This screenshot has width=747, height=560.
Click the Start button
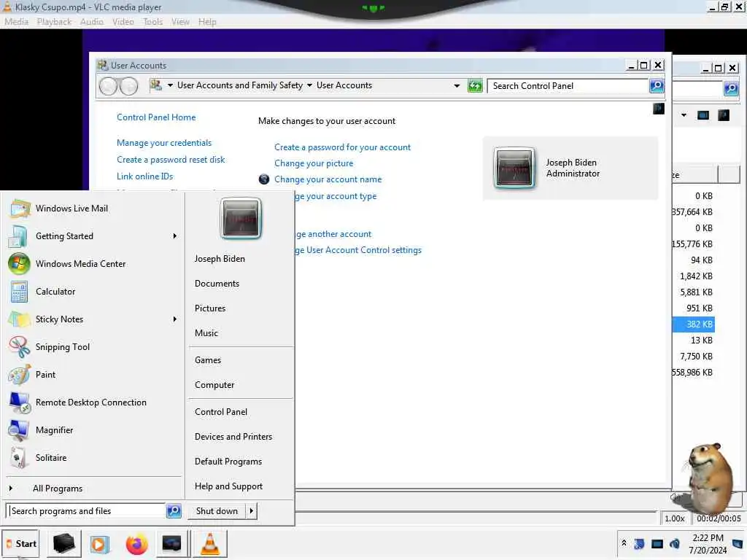point(21,543)
